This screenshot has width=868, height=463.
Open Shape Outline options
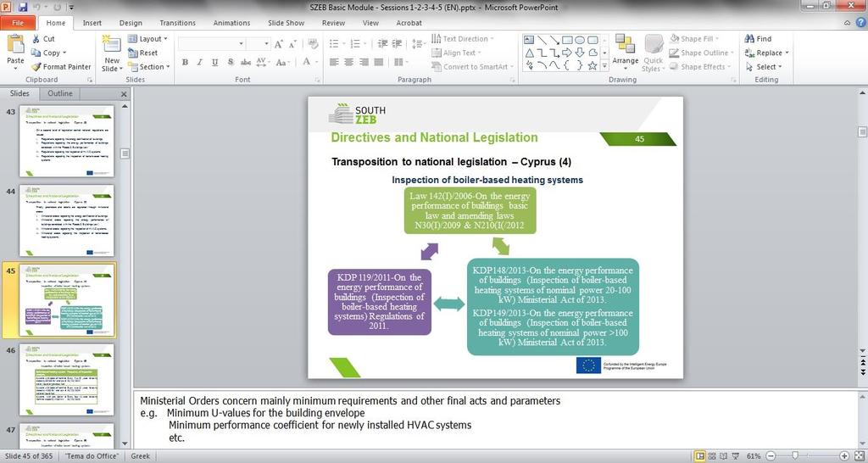pos(701,53)
